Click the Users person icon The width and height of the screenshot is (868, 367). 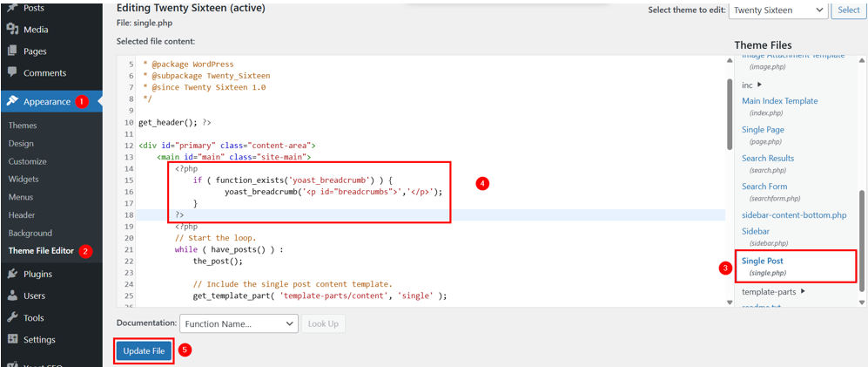point(12,296)
